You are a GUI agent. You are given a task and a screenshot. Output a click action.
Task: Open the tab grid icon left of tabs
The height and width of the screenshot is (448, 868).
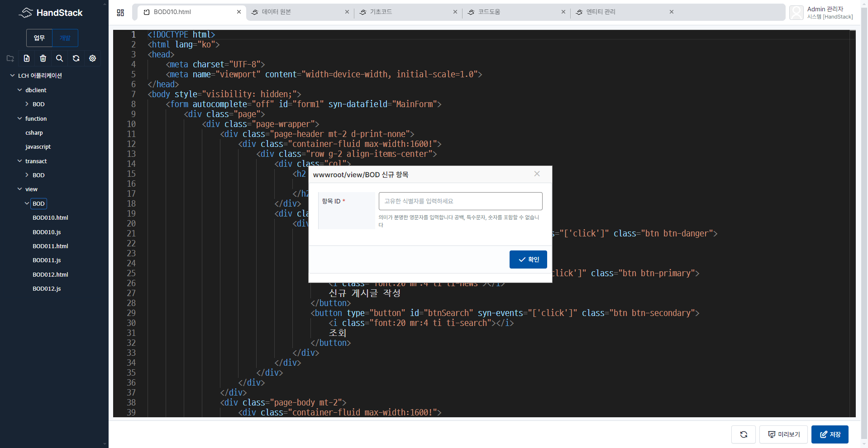click(x=120, y=13)
